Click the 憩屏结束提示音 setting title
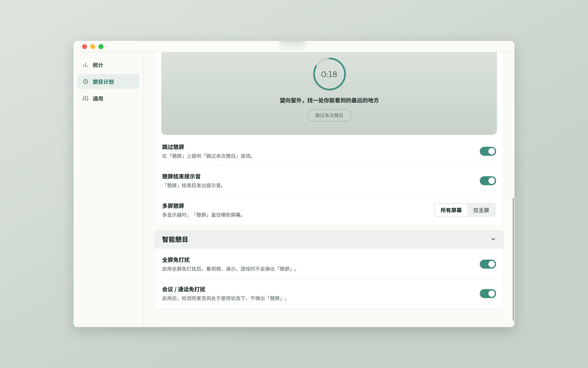588x368 pixels. tap(181, 176)
